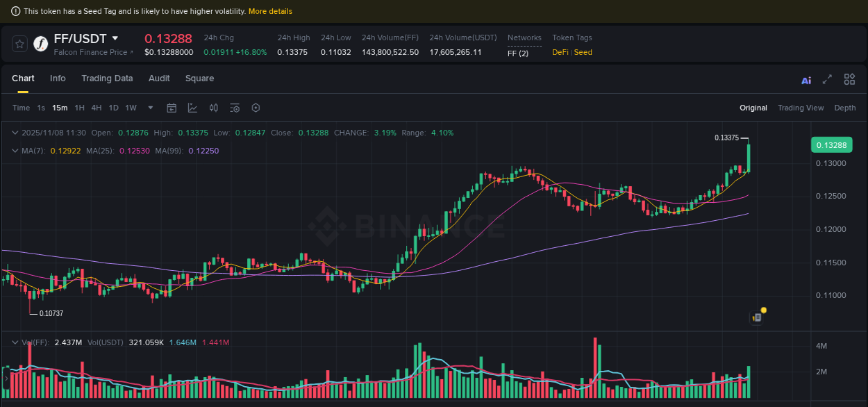Open chart settings via hexagon icon
The width and height of the screenshot is (868, 407).
tap(256, 108)
